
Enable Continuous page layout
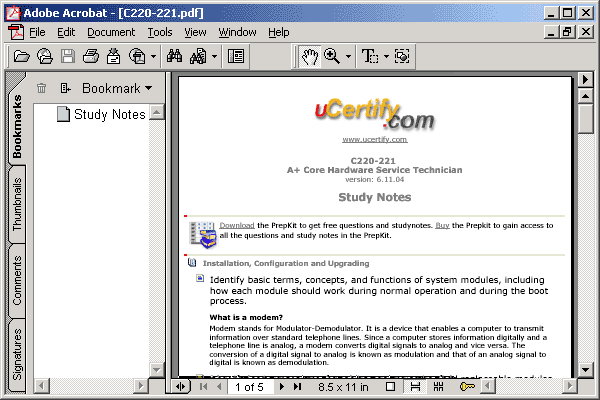click(x=415, y=387)
